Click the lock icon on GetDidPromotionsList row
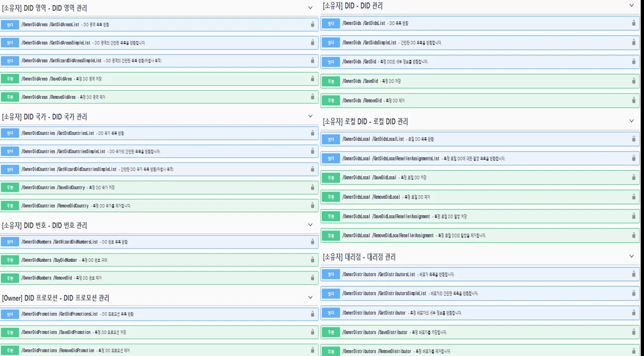 pyautogui.click(x=312, y=314)
